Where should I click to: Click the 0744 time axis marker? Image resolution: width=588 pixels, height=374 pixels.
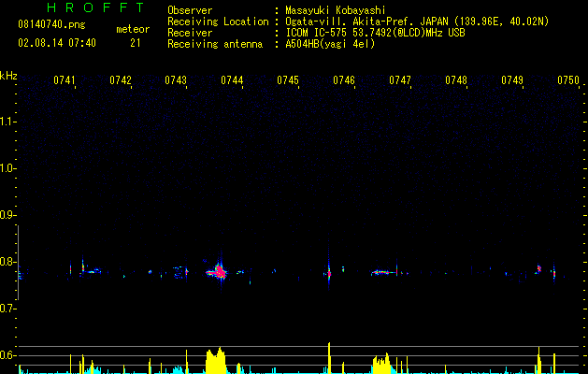(232, 79)
